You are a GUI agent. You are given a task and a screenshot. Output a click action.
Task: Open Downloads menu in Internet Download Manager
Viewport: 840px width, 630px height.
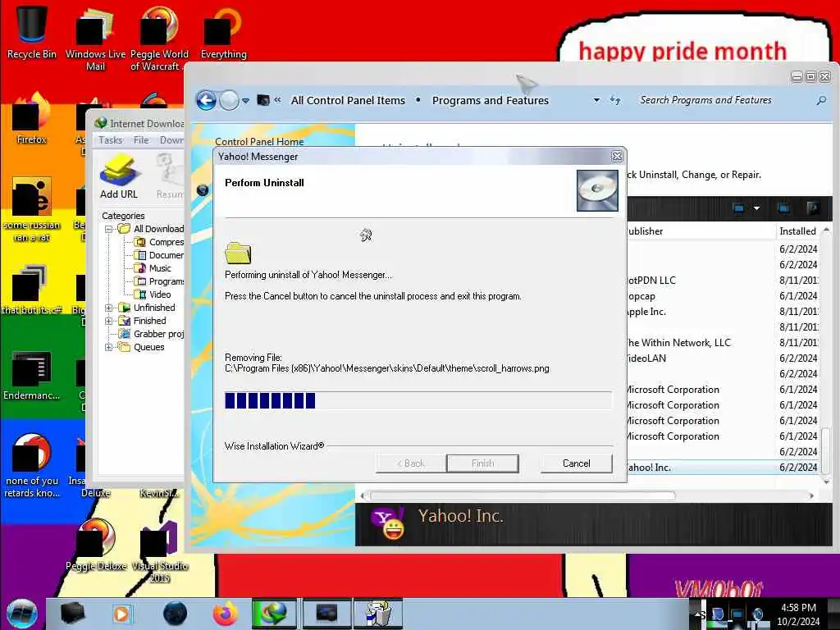pyautogui.click(x=171, y=140)
